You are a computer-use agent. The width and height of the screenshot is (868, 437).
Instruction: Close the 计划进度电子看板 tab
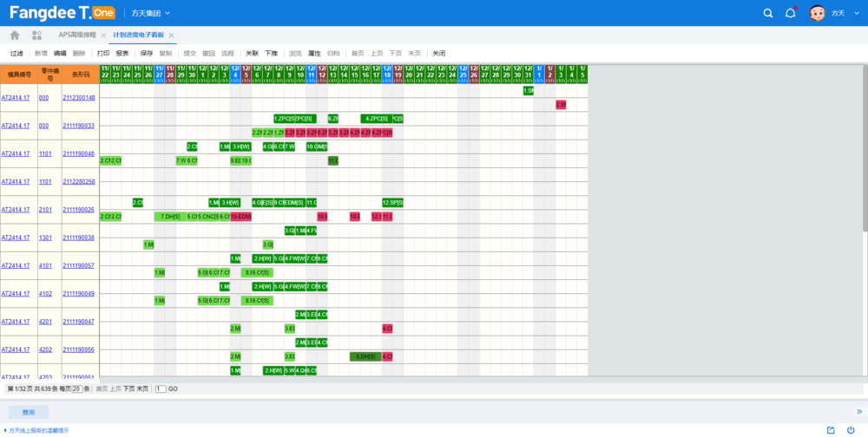pos(172,36)
